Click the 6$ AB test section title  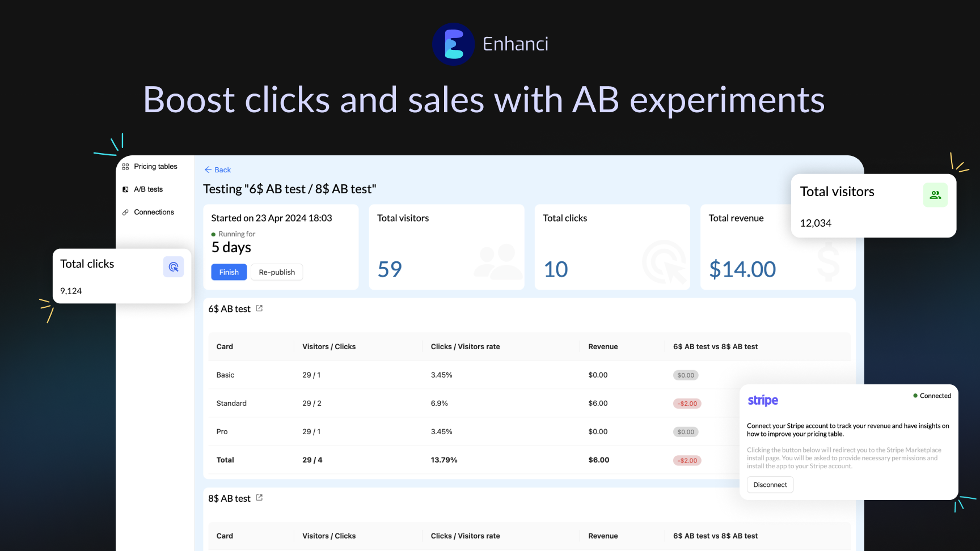pos(229,309)
